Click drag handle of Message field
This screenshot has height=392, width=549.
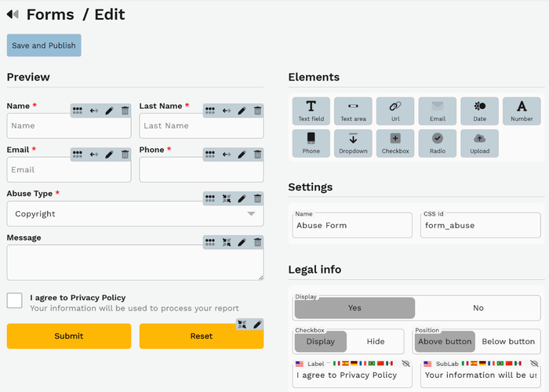[210, 242]
